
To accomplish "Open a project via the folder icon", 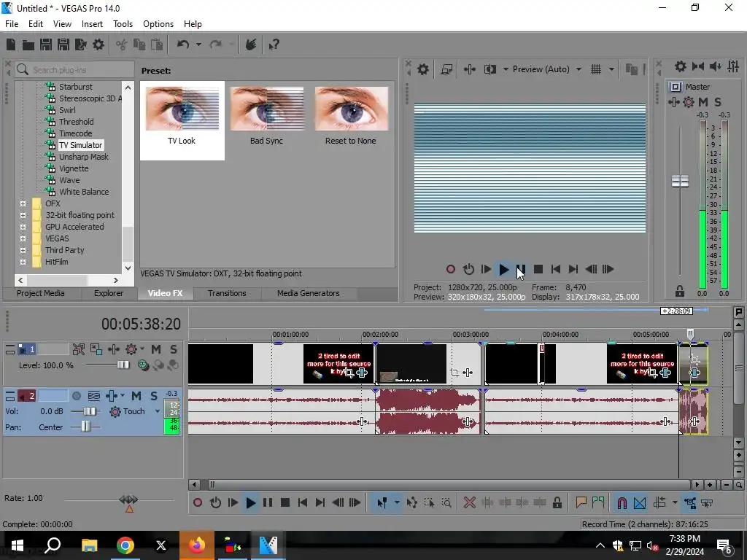I will point(28,44).
